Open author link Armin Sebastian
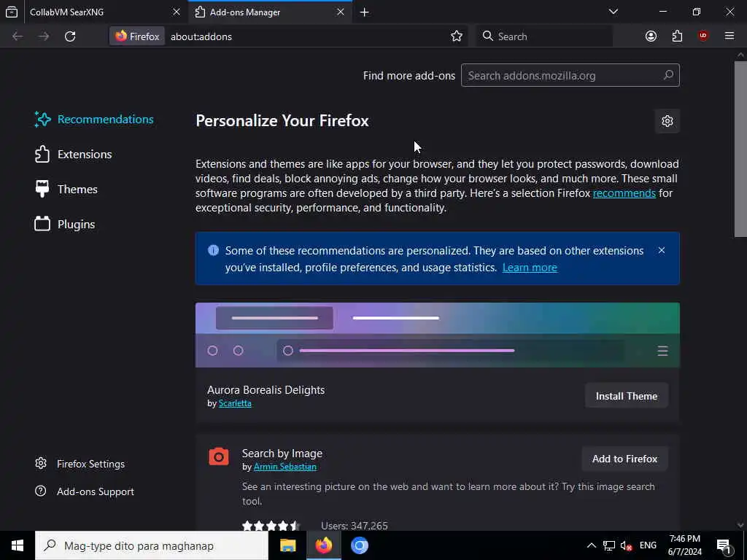Screen dimensions: 747x560 coord(285,467)
